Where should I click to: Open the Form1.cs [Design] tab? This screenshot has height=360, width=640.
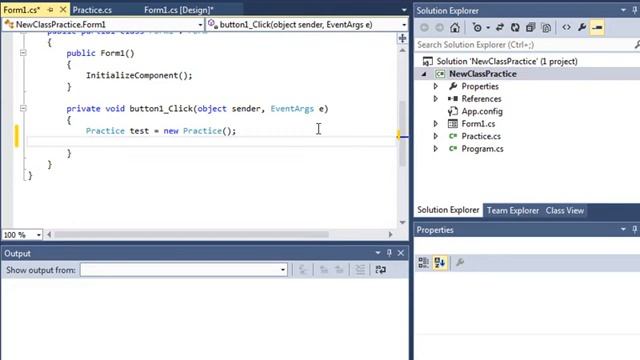[179, 10]
